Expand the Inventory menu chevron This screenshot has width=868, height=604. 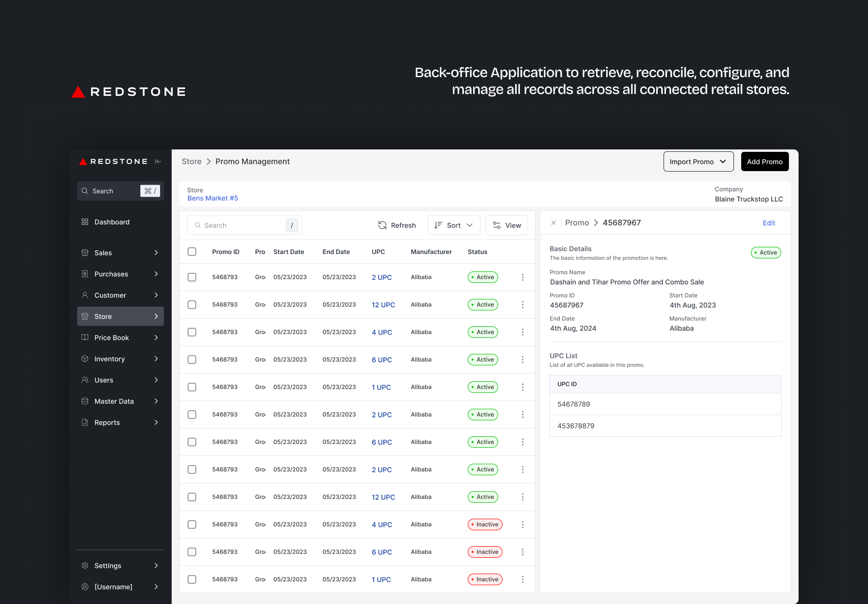pos(156,359)
